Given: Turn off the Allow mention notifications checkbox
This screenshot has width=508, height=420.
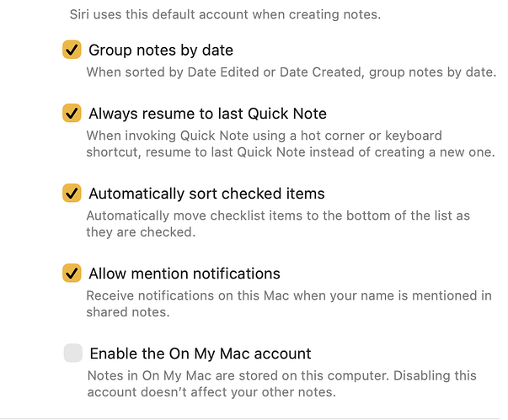Looking at the screenshot, I should pos(72,274).
